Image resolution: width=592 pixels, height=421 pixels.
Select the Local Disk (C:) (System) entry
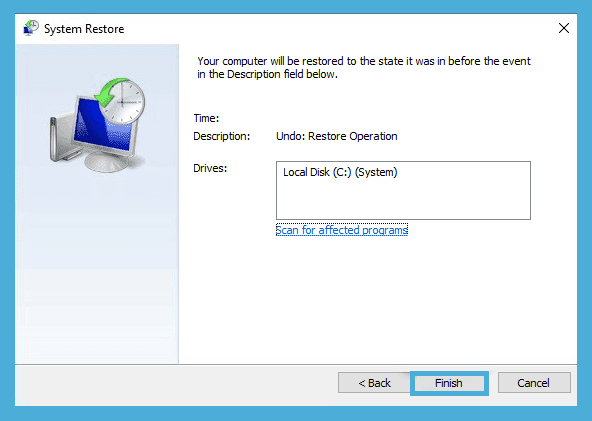pyautogui.click(x=340, y=172)
